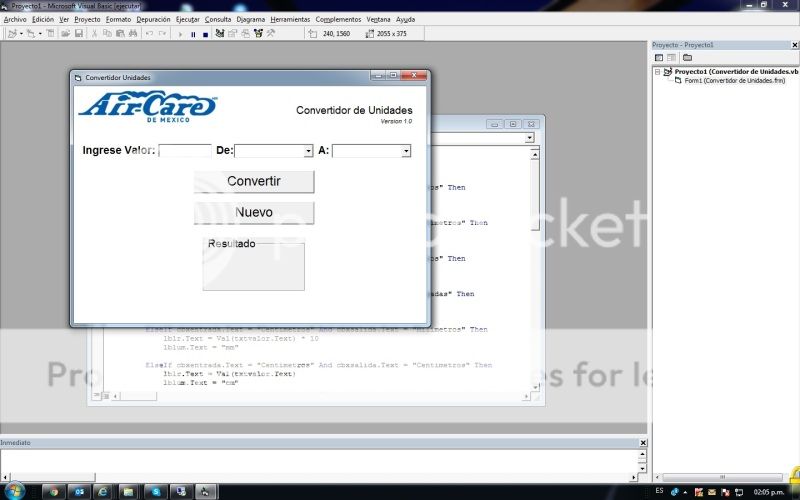Click the AirCare de Mexico logo image
Image resolution: width=800 pixels, height=500 pixels.
(148, 107)
